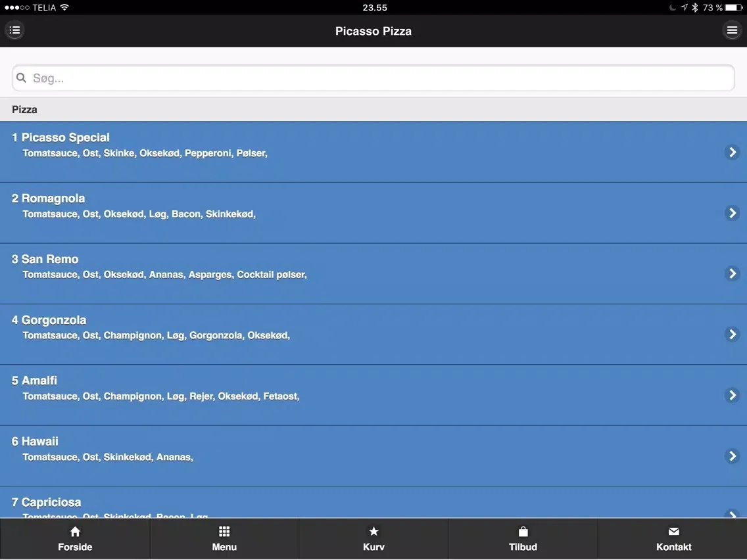747x560 pixels.
Task: Switch to the Menu tab label
Action: click(x=224, y=547)
